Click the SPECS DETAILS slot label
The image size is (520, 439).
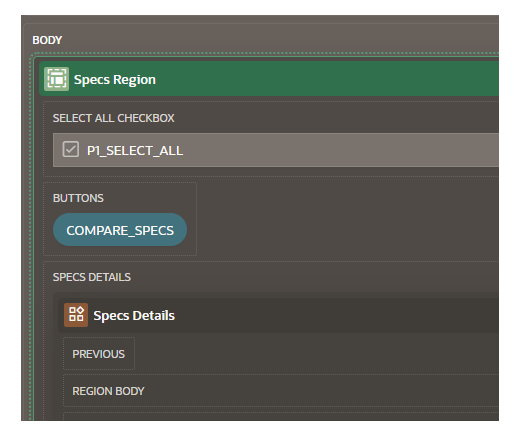pos(92,277)
